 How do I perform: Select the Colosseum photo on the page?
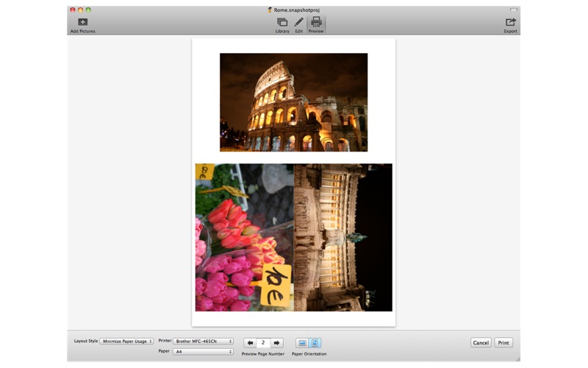[x=293, y=102]
